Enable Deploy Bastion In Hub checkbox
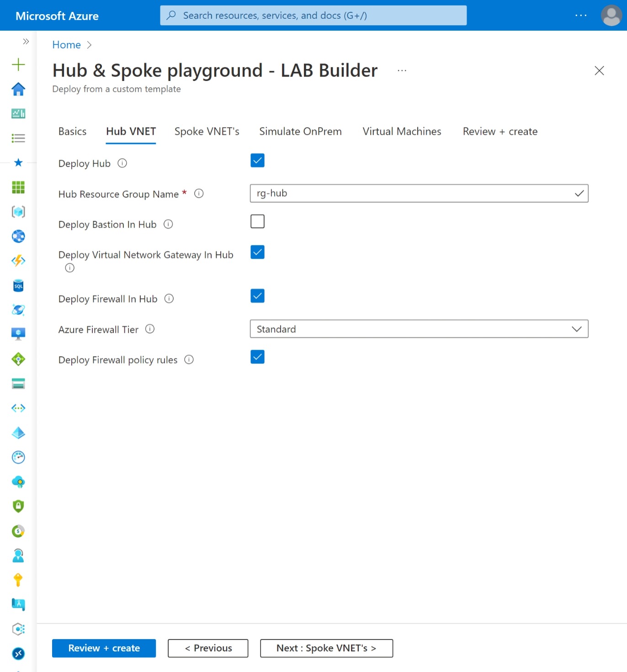This screenshot has width=627, height=672. coord(258,221)
